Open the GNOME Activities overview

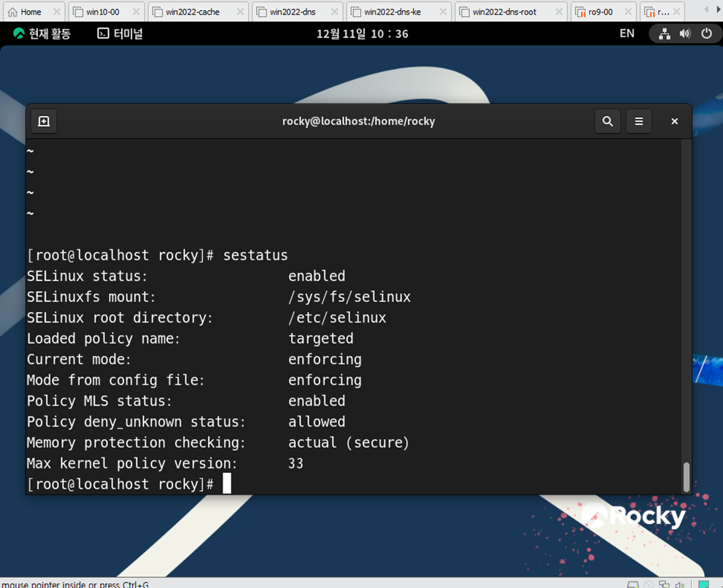coord(42,34)
